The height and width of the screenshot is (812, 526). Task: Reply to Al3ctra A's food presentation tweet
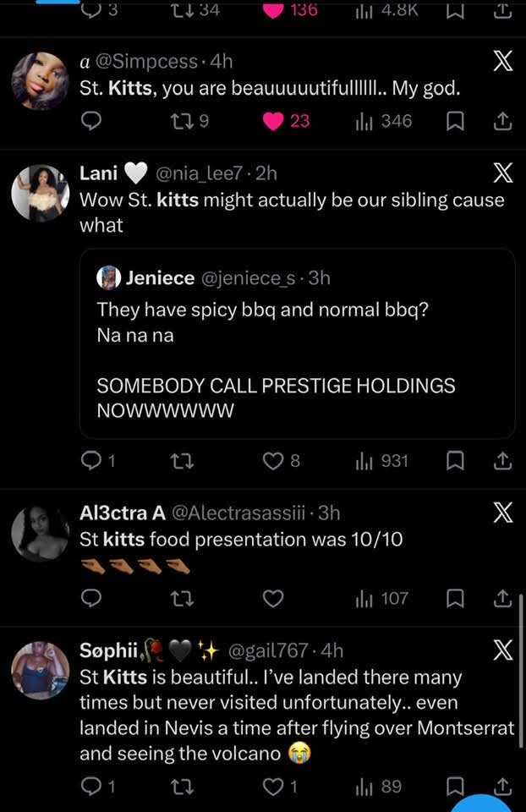[90, 599]
